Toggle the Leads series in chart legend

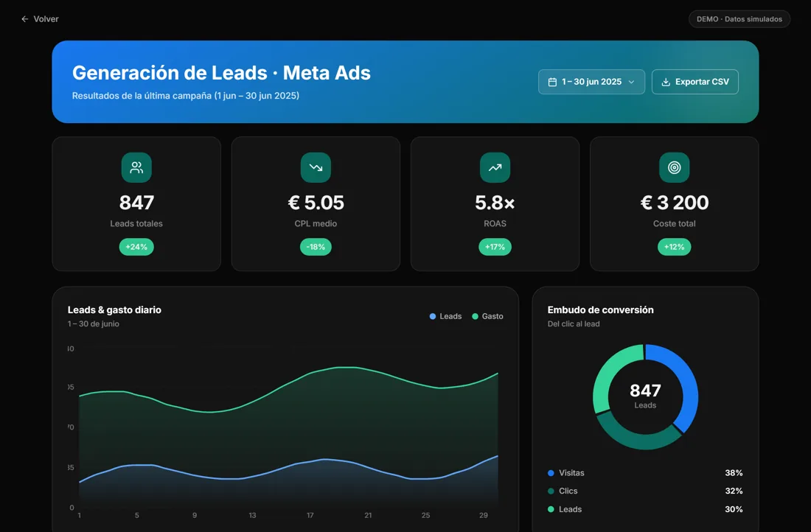445,316
